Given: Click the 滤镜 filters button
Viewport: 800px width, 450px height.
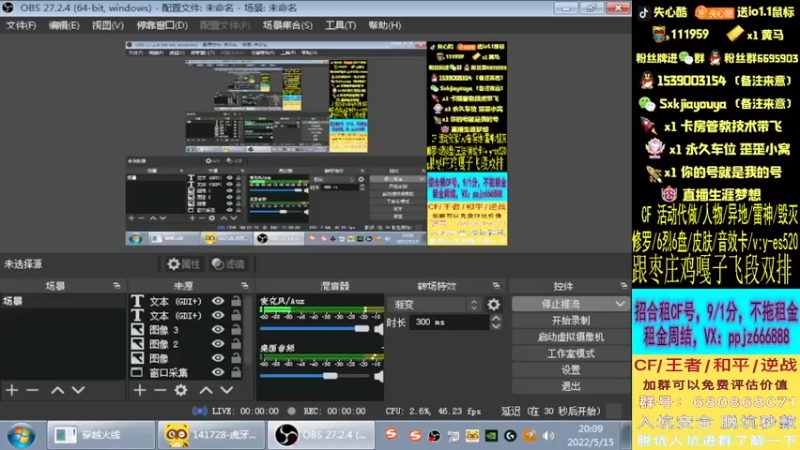Looking at the screenshot, I should tap(228, 264).
